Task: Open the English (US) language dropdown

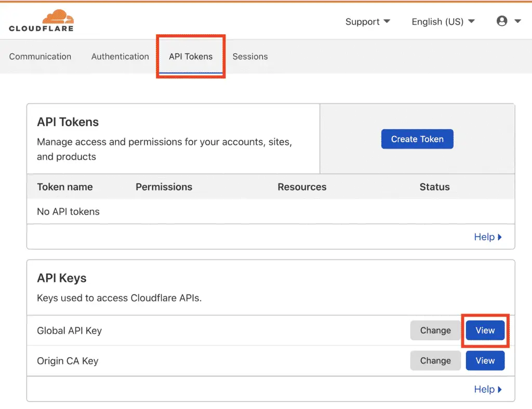Action: coord(443,22)
